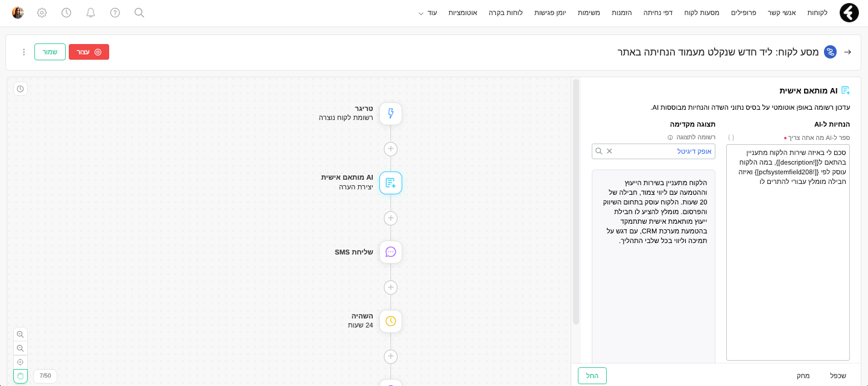Select the trigger lightning node טריגר

tap(391, 113)
